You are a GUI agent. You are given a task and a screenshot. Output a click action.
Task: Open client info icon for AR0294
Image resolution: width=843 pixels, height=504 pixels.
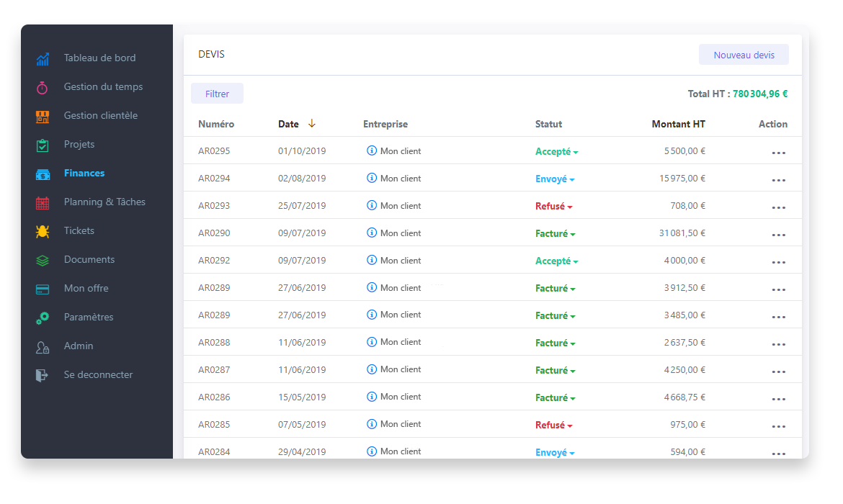click(372, 178)
